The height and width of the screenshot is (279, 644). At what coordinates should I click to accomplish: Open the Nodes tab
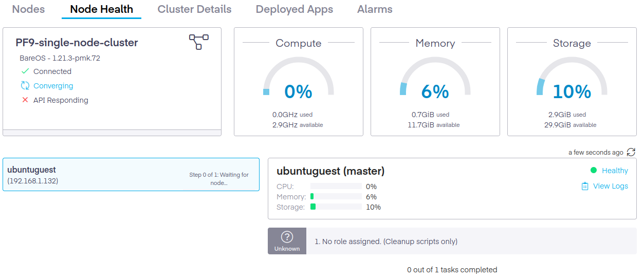point(28,9)
